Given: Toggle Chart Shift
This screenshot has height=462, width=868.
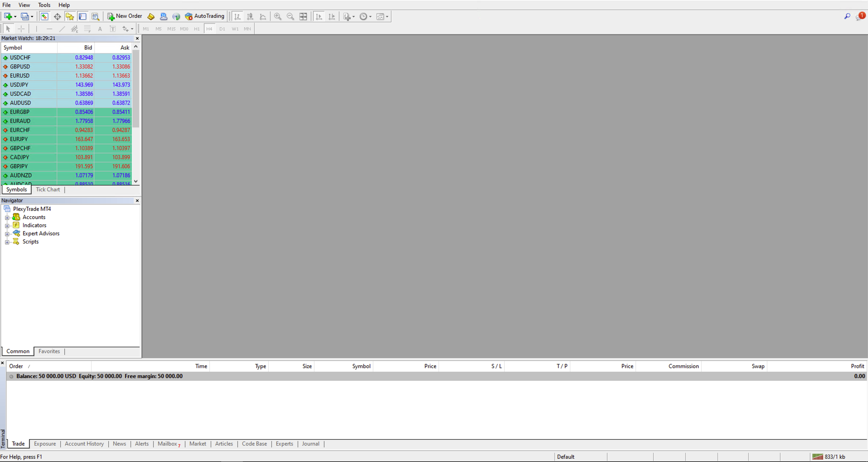Looking at the screenshot, I should tap(332, 16).
